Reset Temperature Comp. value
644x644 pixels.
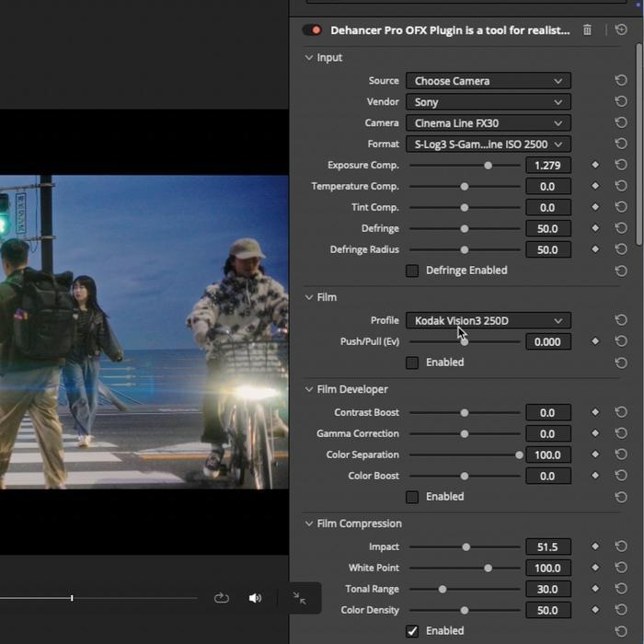coord(621,186)
